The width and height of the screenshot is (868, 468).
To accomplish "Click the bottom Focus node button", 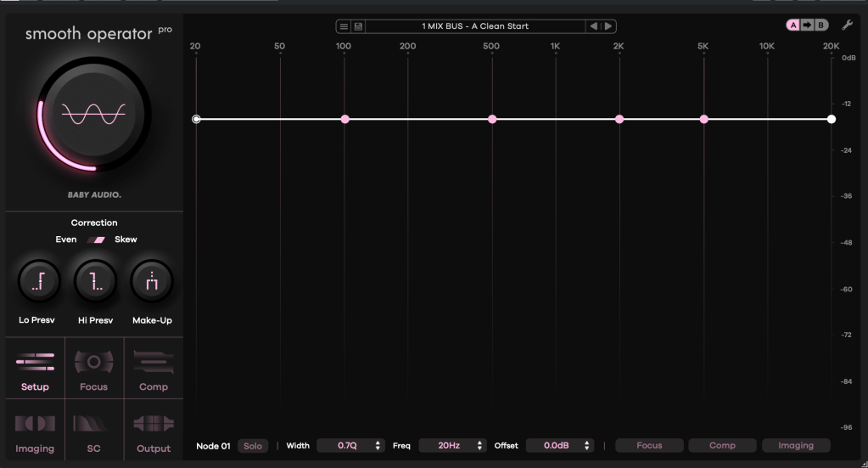I will click(649, 446).
